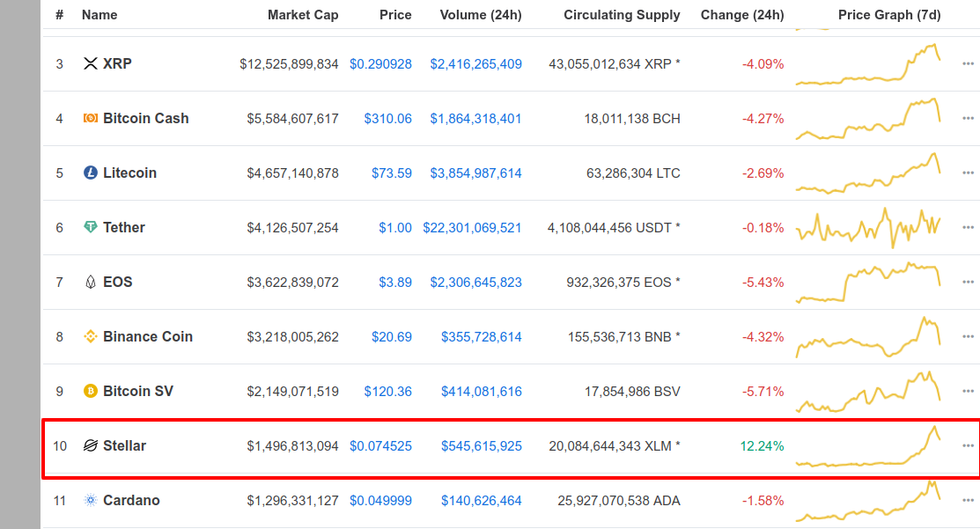
Task: Click Bitcoin SV price $120.36
Action: coord(388,392)
